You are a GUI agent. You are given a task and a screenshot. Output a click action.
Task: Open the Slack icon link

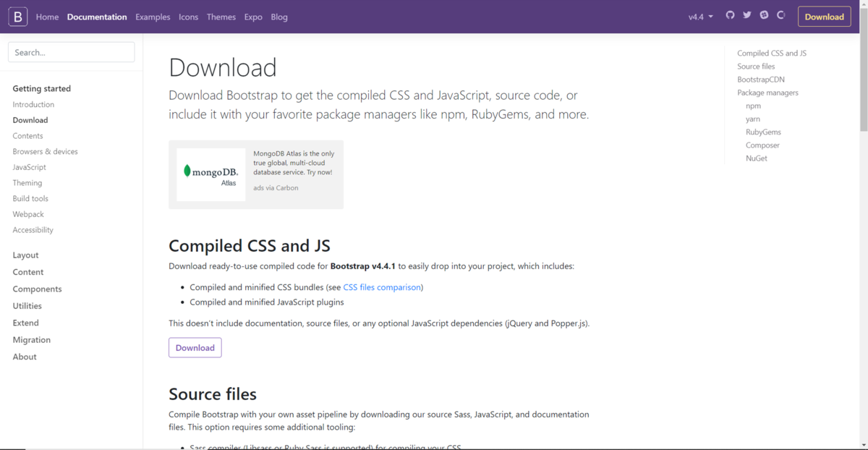[x=764, y=15]
